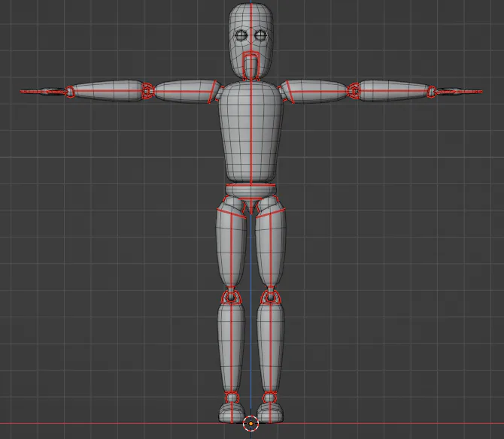This screenshot has width=504, height=439.
Task: Select the shin on screen's right side
Action: pyautogui.click(x=271, y=347)
